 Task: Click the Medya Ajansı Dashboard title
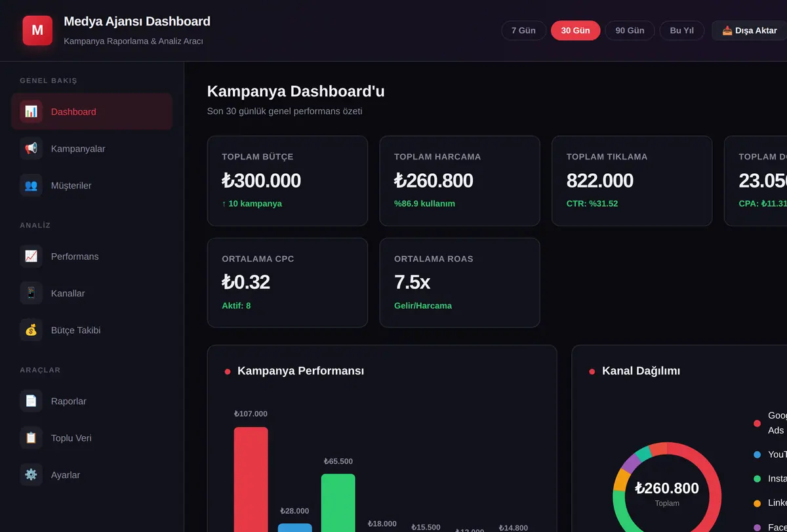coord(137,21)
